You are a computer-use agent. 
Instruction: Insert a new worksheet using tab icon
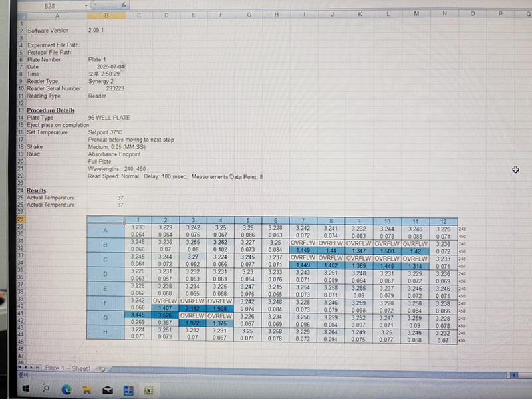pyautogui.click(x=101, y=368)
